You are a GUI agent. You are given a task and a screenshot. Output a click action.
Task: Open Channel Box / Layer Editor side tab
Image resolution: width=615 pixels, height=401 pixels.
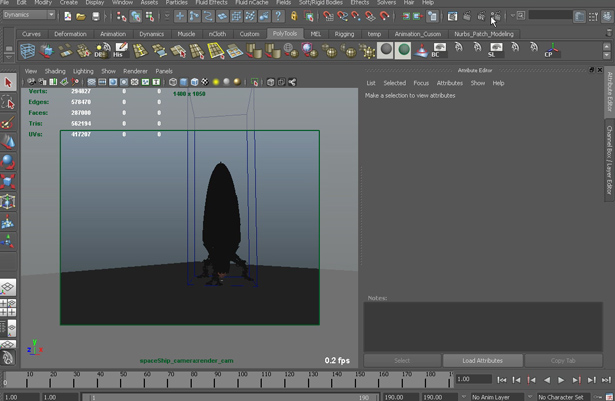(x=609, y=160)
